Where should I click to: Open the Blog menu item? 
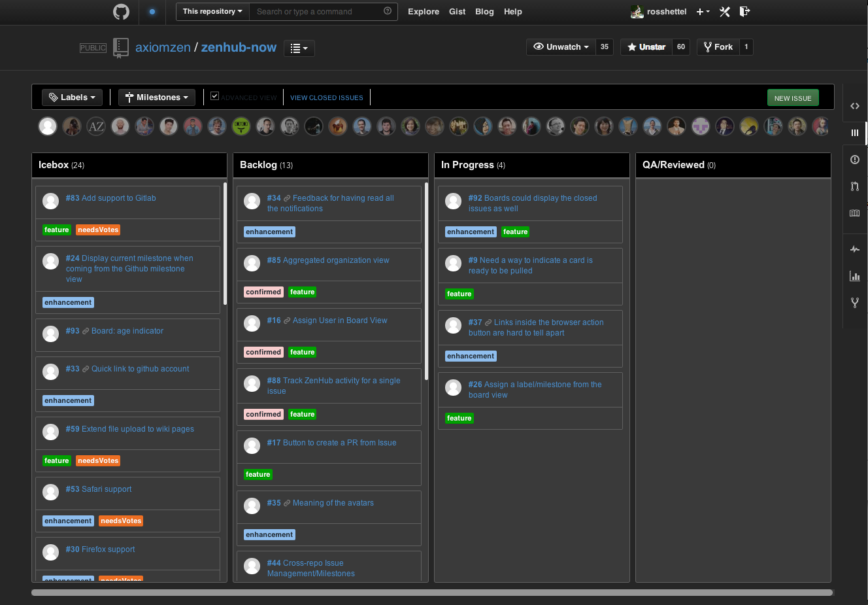[x=484, y=12]
